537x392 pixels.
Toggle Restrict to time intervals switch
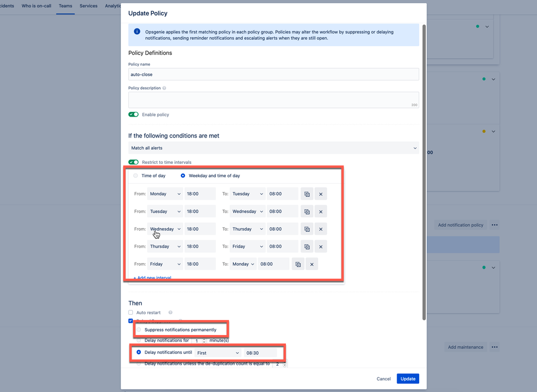(x=133, y=162)
